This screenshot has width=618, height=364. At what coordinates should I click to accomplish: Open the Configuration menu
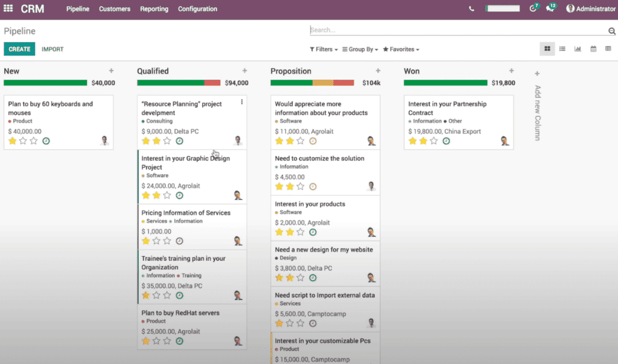pyautogui.click(x=197, y=8)
